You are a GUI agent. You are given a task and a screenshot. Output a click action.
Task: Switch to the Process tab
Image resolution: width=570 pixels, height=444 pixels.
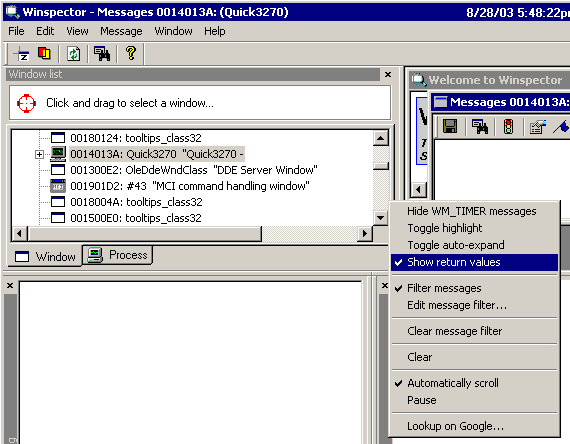117,255
